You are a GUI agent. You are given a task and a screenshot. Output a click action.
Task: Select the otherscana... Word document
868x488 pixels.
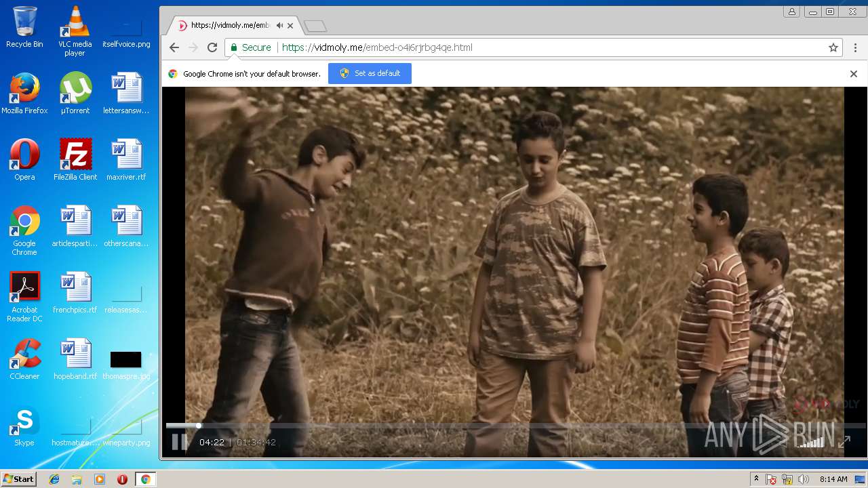pyautogui.click(x=126, y=226)
